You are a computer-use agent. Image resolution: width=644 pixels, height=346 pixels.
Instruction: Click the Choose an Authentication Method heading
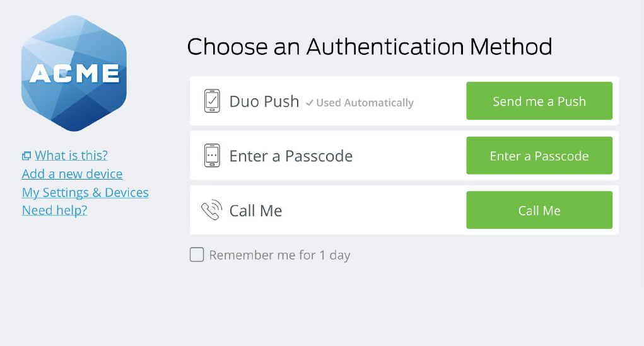[x=370, y=47]
